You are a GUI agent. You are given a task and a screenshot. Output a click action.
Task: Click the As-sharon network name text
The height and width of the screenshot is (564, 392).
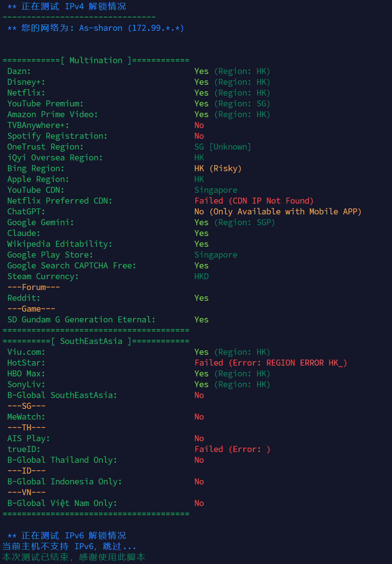pos(101,28)
